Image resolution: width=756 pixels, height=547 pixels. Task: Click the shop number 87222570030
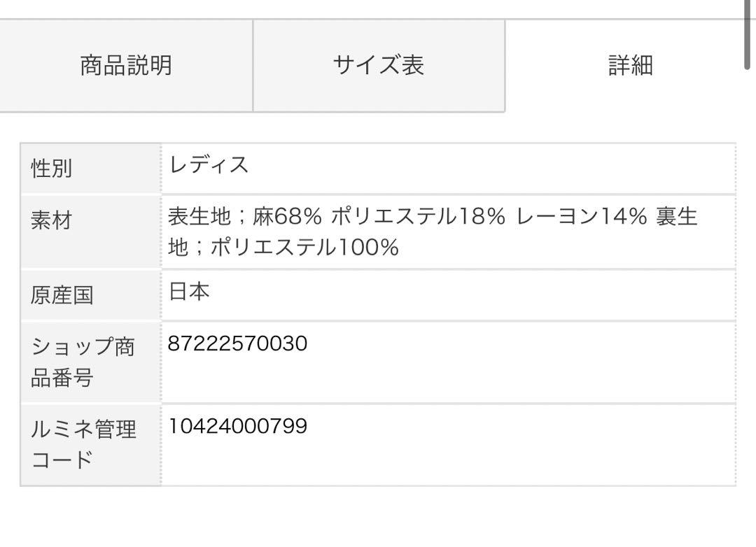click(x=237, y=343)
